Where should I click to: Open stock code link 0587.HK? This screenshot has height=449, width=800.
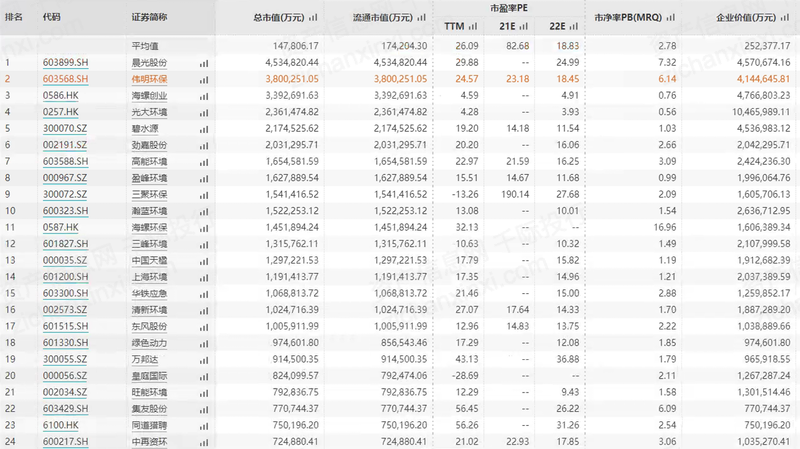[61, 228]
